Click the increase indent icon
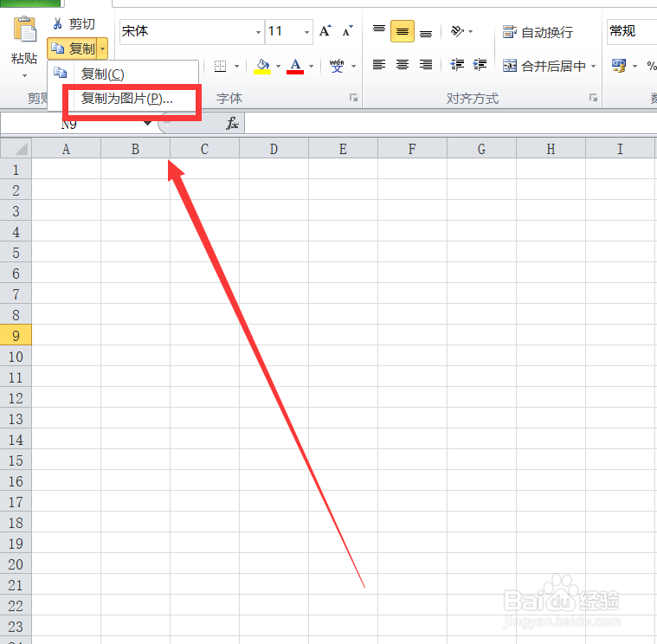 pyautogui.click(x=480, y=65)
